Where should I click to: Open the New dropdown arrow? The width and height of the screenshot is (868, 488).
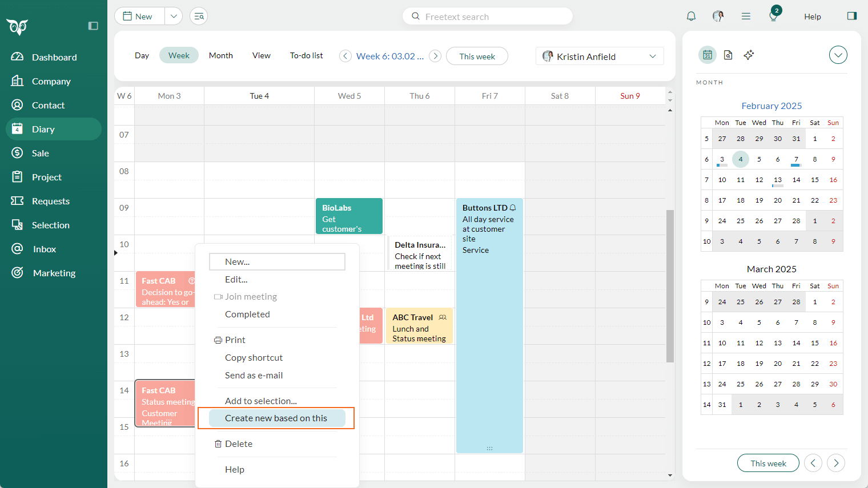(x=174, y=16)
